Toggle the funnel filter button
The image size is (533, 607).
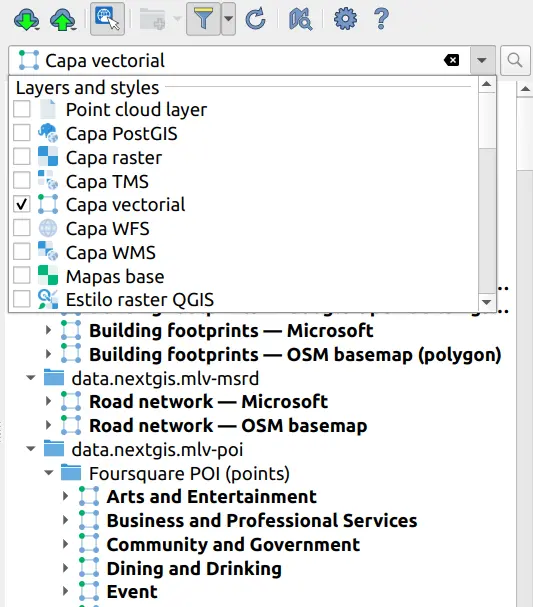click(203, 19)
